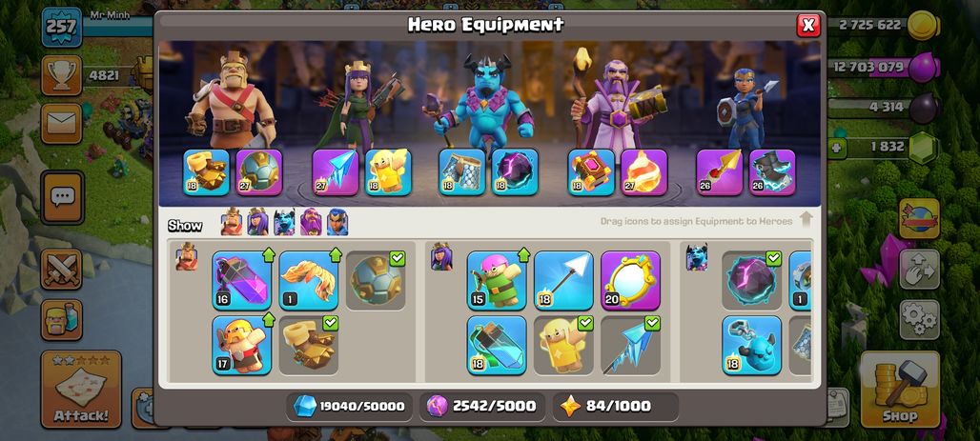
Task: Select the Giant Gauntlet equipment level 16
Action: [242, 280]
